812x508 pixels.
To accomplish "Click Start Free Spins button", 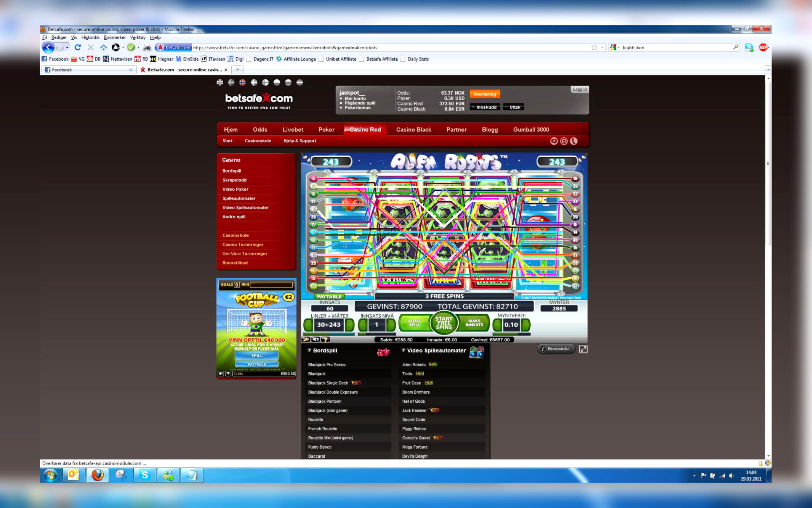I will [x=444, y=323].
